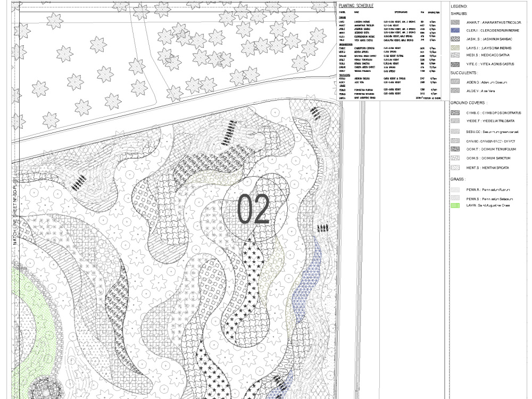Click the 'LAWN : Saint Augustine Grass' label
This screenshot has height=399, width=532.
click(x=488, y=205)
